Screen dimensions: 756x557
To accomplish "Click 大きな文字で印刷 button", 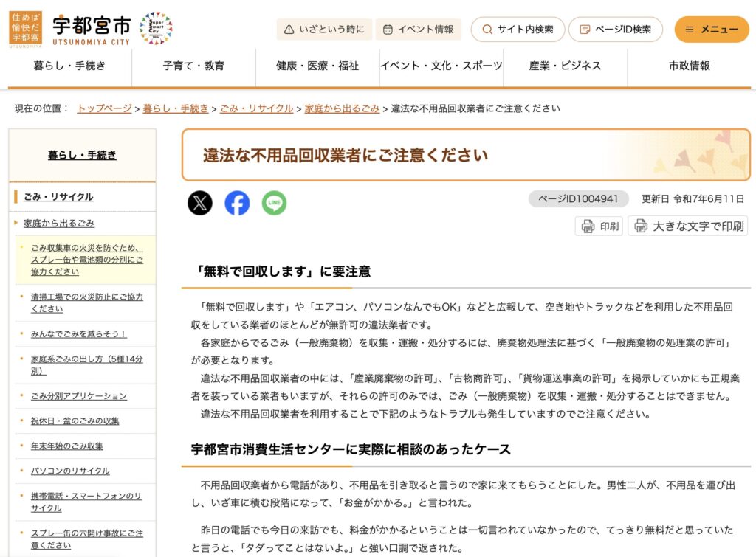I will pyautogui.click(x=688, y=226).
